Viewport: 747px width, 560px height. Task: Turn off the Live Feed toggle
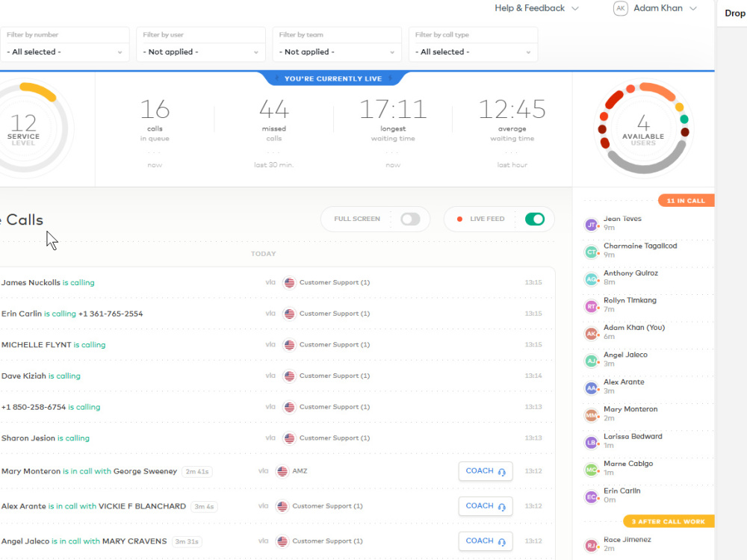535,219
